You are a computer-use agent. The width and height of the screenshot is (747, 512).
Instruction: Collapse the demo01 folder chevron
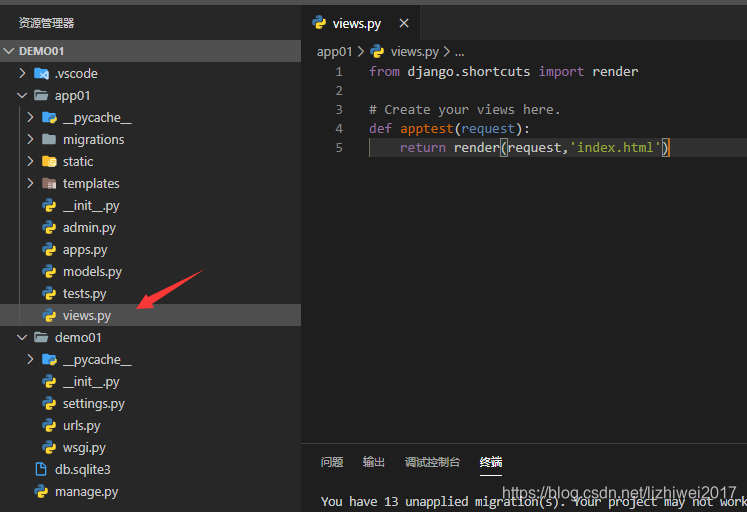22,337
